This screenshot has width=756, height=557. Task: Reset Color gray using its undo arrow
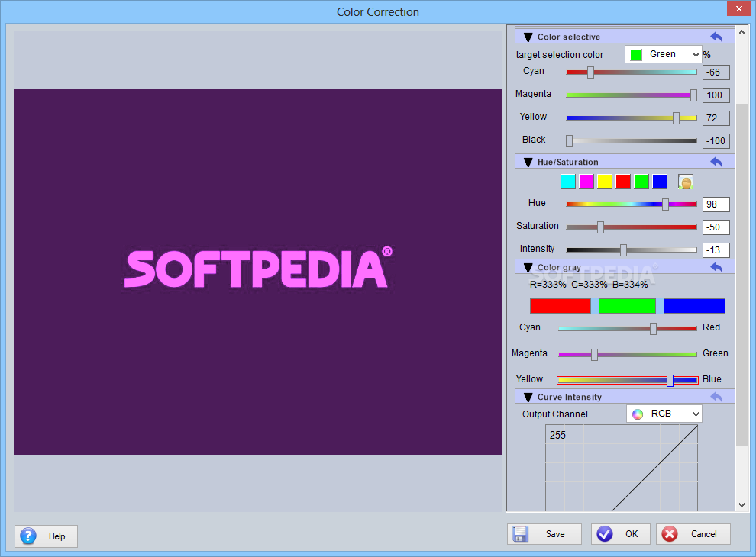[x=716, y=267]
